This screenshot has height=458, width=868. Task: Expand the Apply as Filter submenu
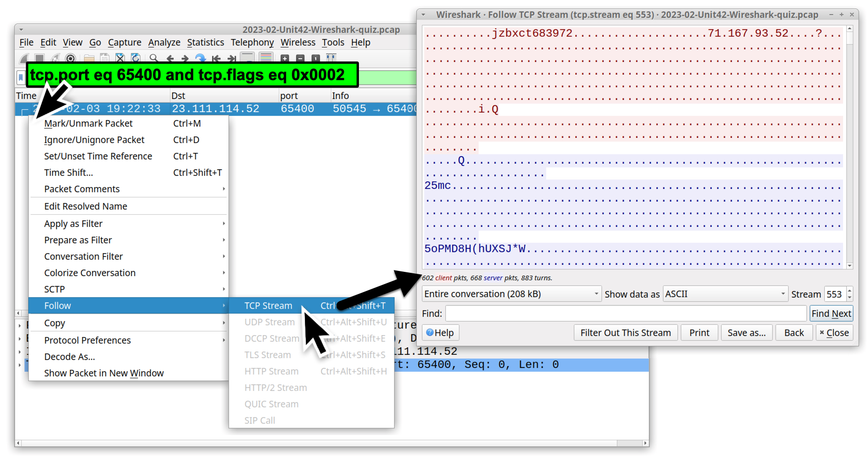tap(129, 224)
